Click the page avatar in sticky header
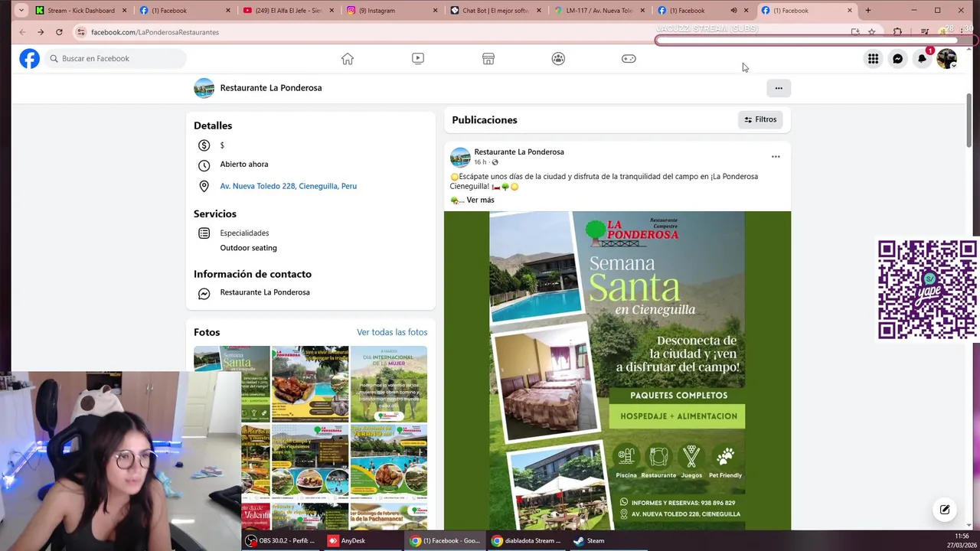 (x=204, y=88)
